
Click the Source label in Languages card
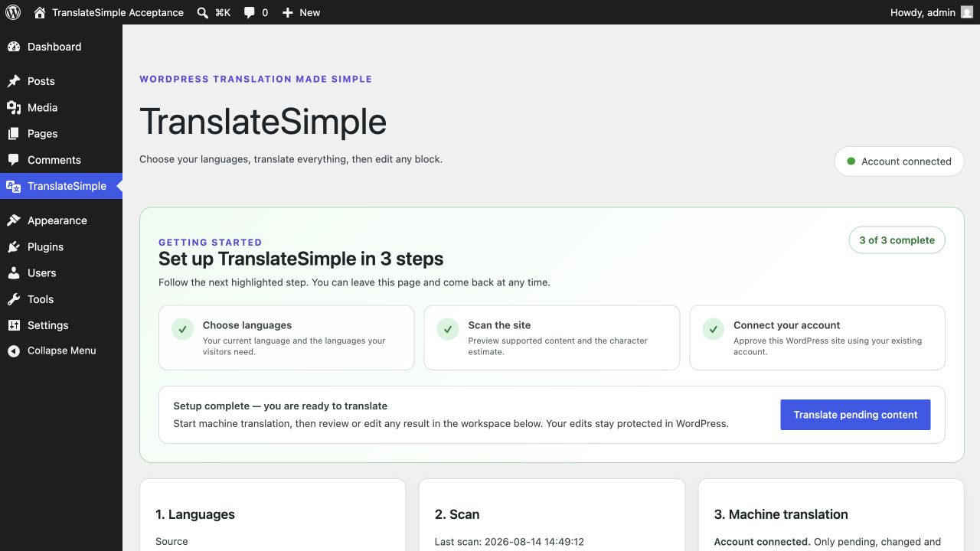pos(171,542)
